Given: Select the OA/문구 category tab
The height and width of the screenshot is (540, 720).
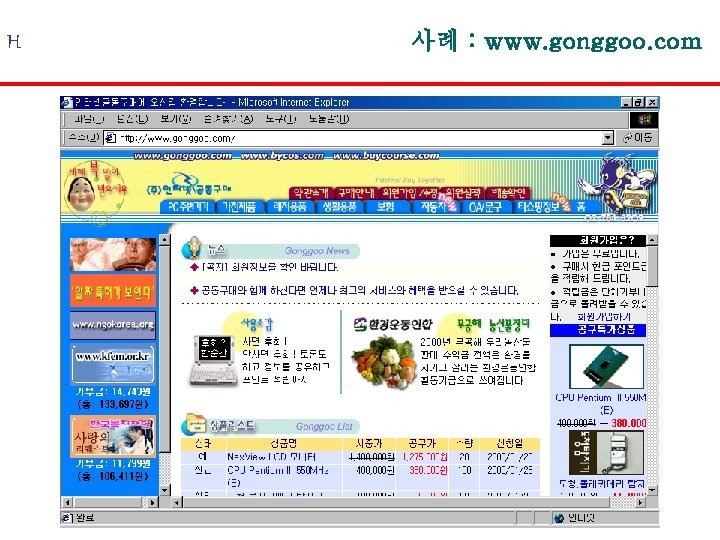Looking at the screenshot, I should click(x=485, y=207).
